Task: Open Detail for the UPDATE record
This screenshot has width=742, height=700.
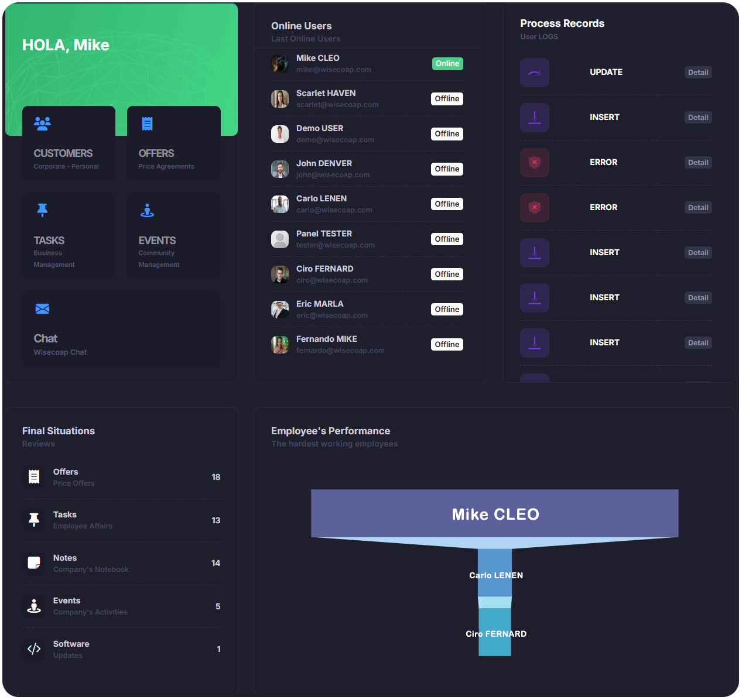Action: (x=697, y=73)
